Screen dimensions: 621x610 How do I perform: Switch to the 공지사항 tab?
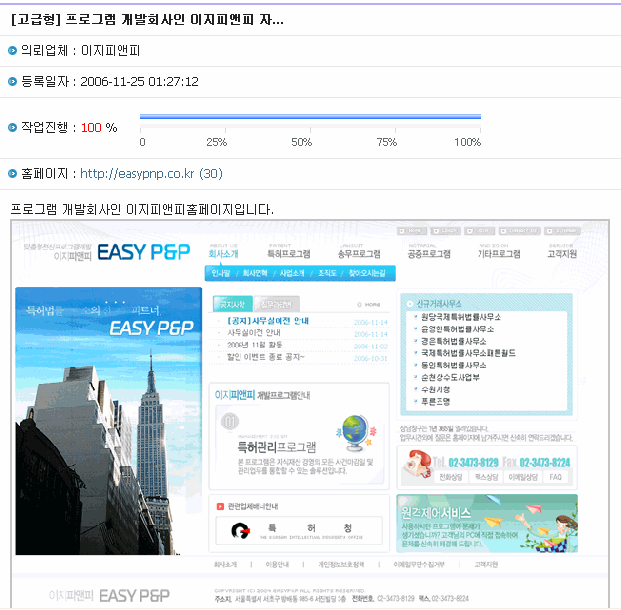[232, 304]
